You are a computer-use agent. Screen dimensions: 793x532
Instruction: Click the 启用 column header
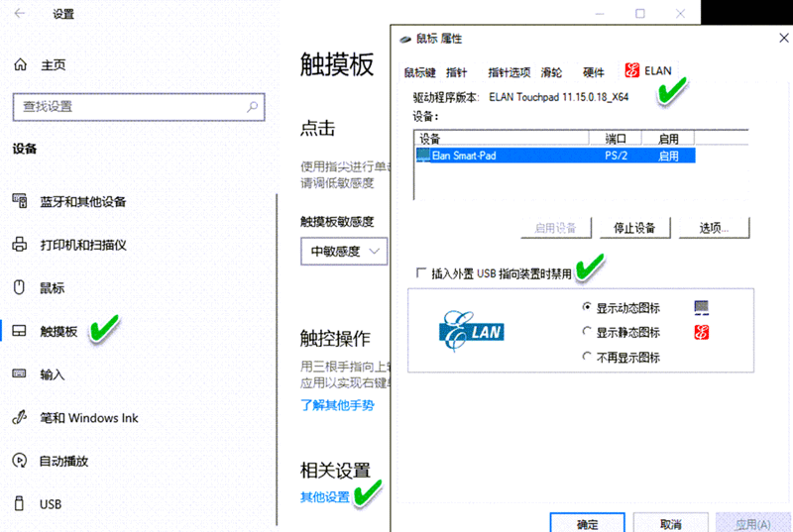click(x=668, y=139)
